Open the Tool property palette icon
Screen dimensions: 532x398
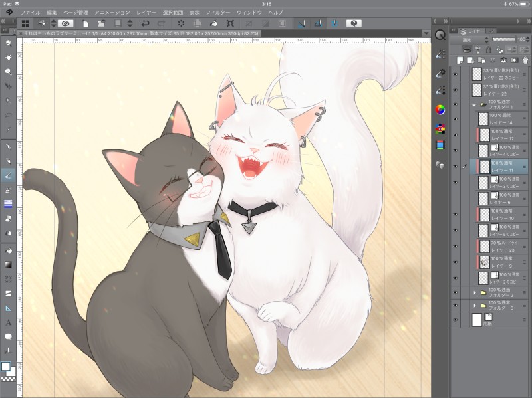click(440, 72)
